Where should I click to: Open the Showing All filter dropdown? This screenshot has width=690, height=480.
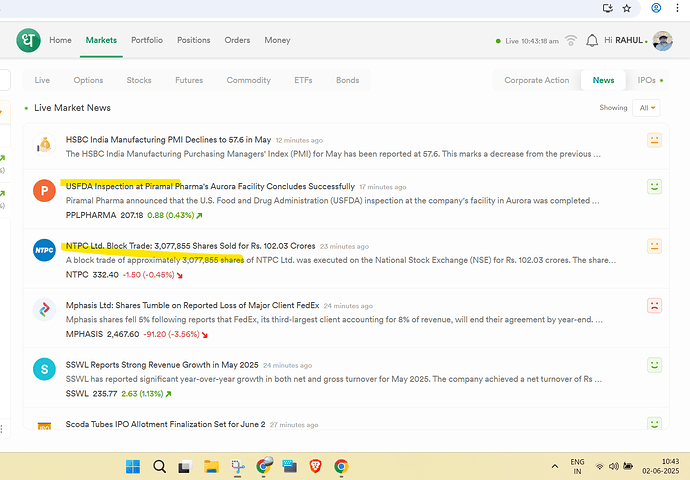click(x=646, y=108)
